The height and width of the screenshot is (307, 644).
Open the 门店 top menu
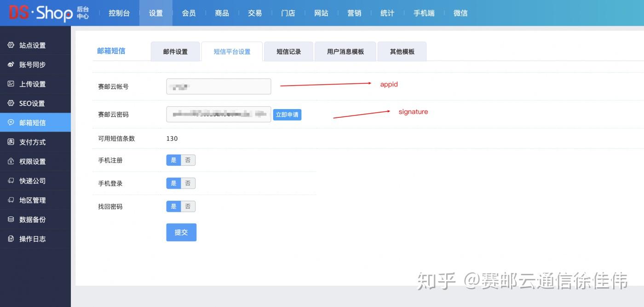[288, 13]
